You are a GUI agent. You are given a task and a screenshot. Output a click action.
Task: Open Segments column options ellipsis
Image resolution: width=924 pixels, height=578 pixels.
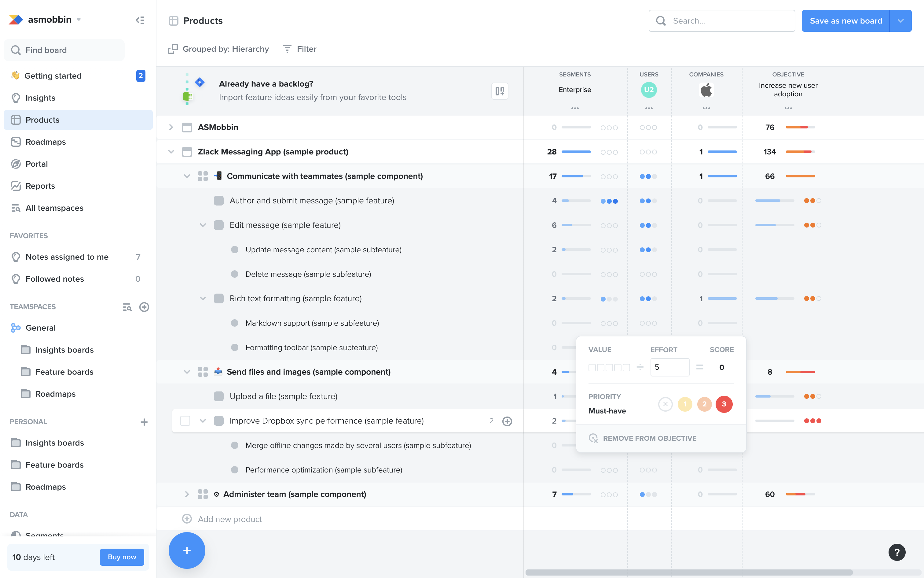point(575,108)
